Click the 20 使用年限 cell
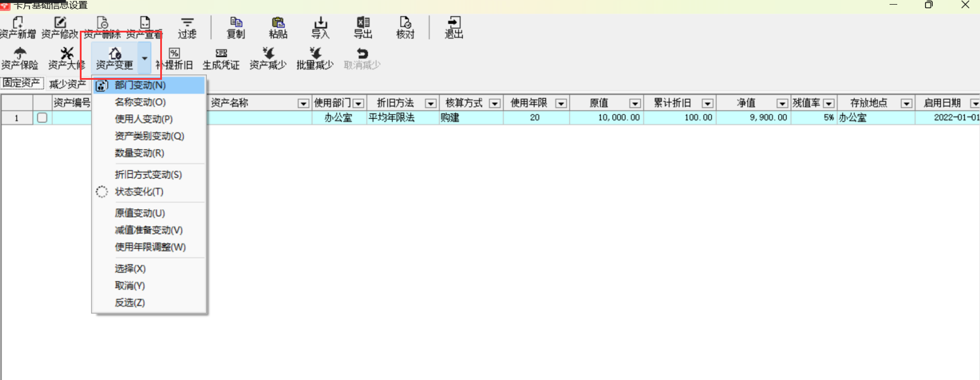The image size is (980, 380). tap(536, 118)
